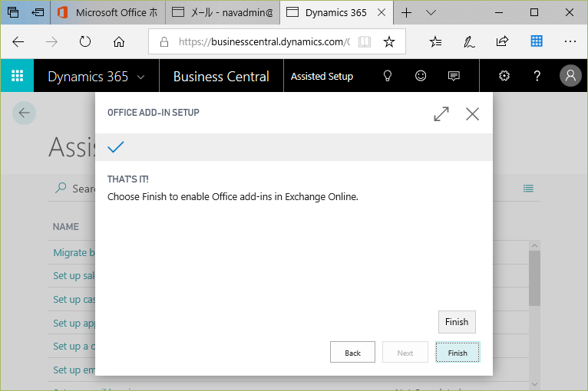The height and width of the screenshot is (391, 588).
Task: Show the tab preview dropdown chevron
Action: [431, 13]
